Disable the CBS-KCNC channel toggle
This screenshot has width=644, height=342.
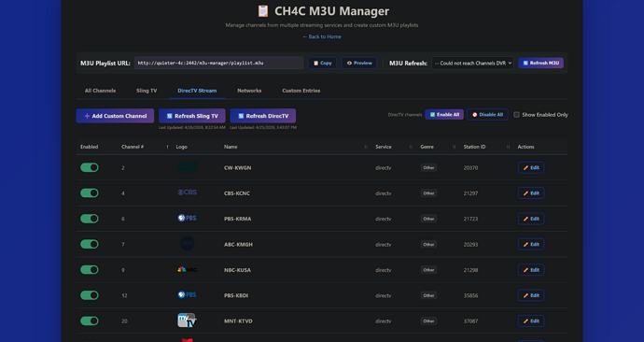(90, 192)
